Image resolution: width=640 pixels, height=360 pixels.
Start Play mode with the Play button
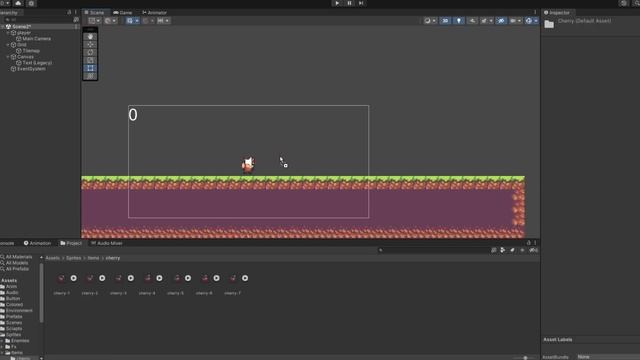click(x=337, y=3)
